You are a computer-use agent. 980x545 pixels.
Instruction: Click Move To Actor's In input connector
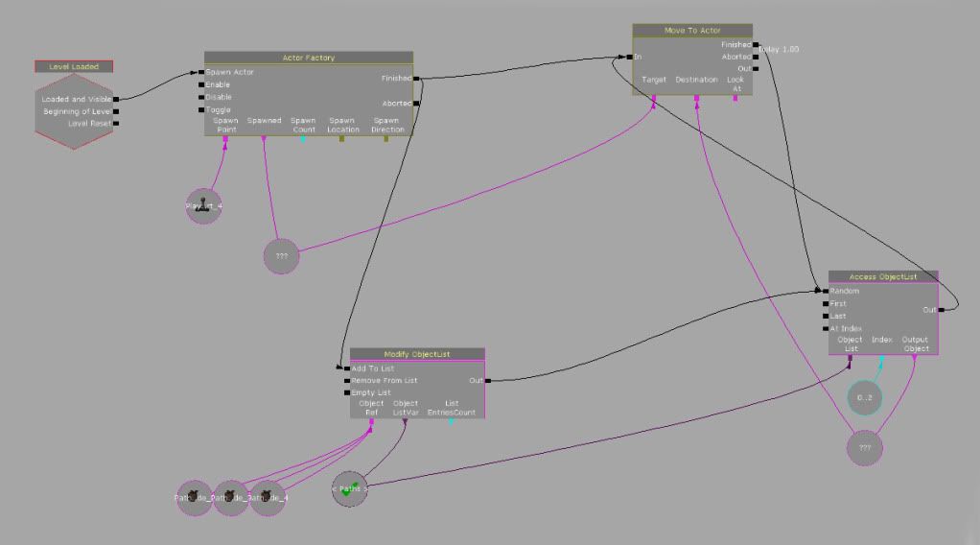[x=629, y=57]
